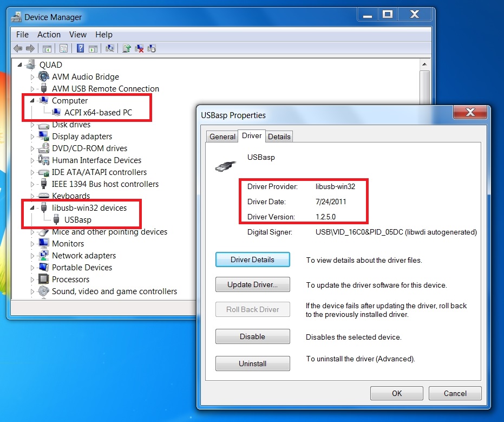The width and height of the screenshot is (504, 422).
Task: Expand IEEE 1394 Bus host controllers node
Action: 32,184
